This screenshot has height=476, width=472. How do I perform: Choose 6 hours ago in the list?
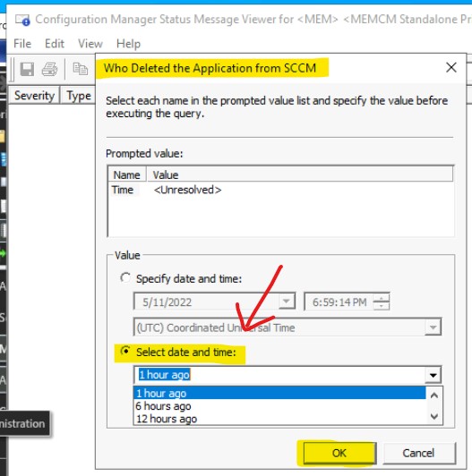[x=279, y=406]
